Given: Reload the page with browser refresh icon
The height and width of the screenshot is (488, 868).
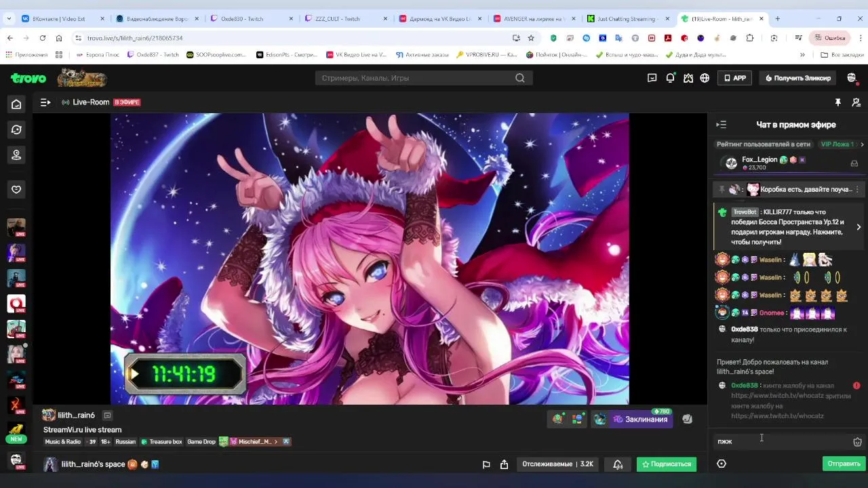Looking at the screenshot, I should [43, 38].
